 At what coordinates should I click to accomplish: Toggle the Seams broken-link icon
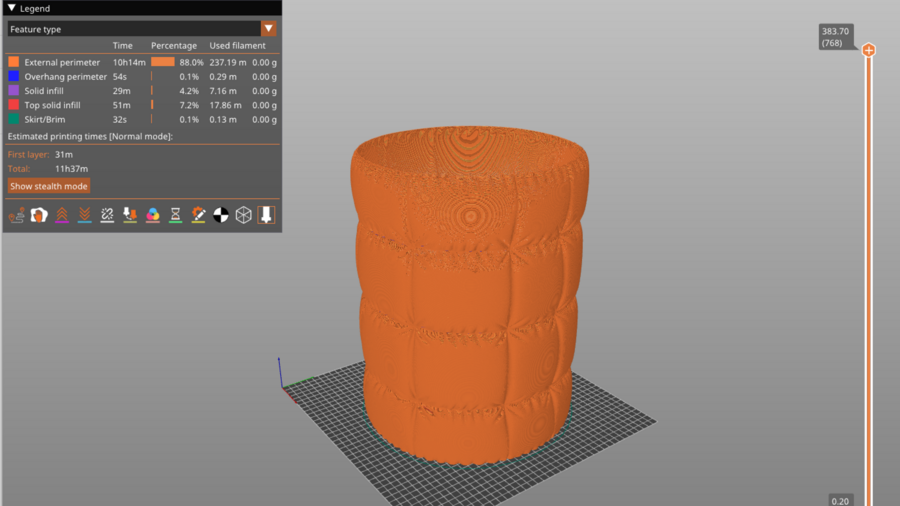click(x=108, y=215)
